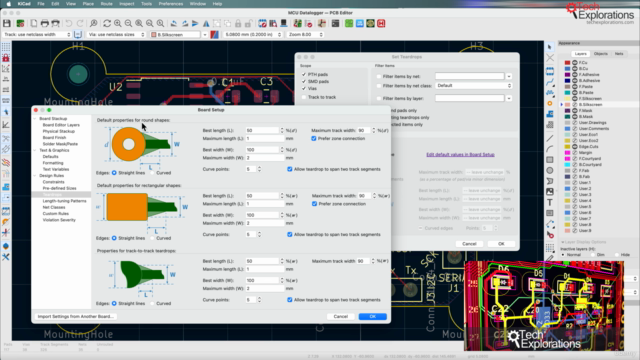640x360 pixels.
Task: Toggle visibility of F.Cu layer
Action: (x=575, y=62)
